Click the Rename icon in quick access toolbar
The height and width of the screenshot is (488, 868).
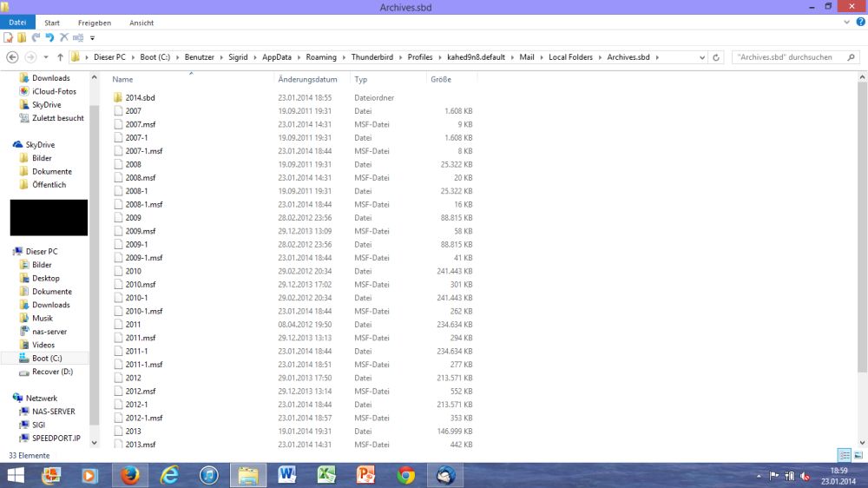point(78,37)
